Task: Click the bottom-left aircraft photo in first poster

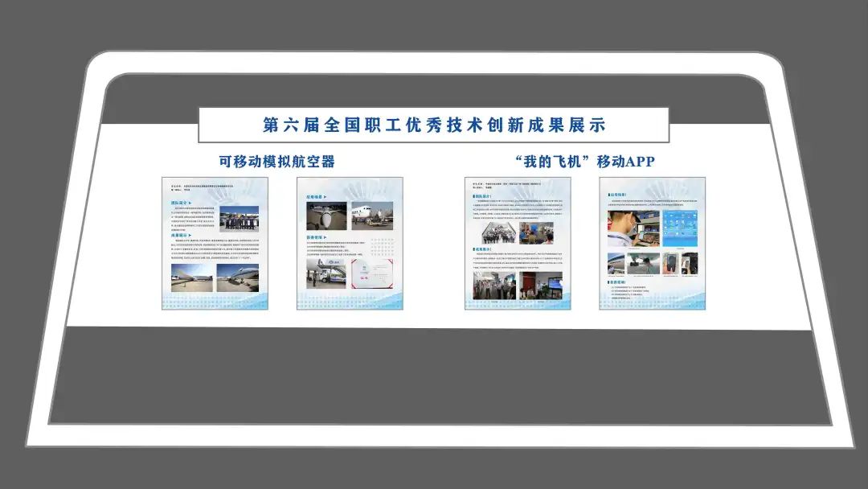Action: [x=191, y=279]
